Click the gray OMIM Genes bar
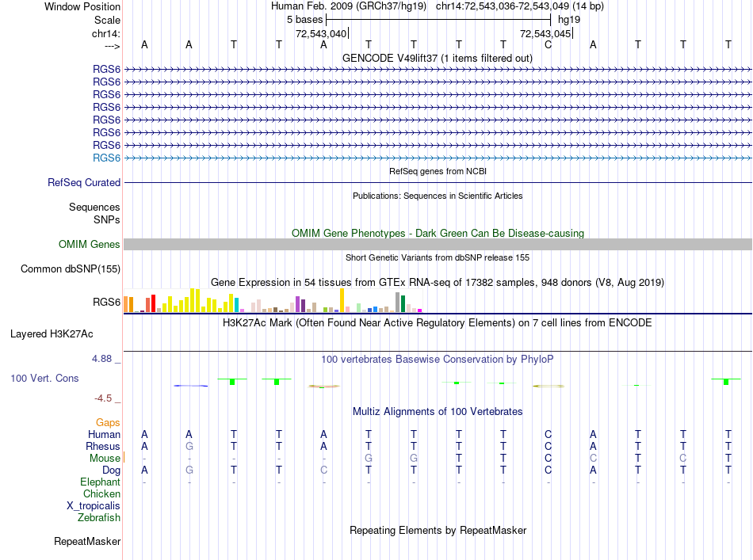The image size is (753, 560). tap(438, 244)
